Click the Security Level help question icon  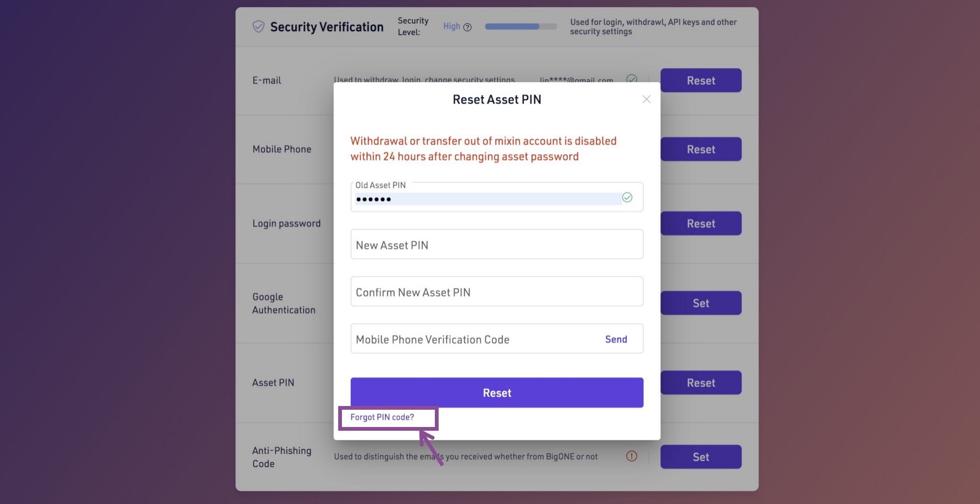467,27
